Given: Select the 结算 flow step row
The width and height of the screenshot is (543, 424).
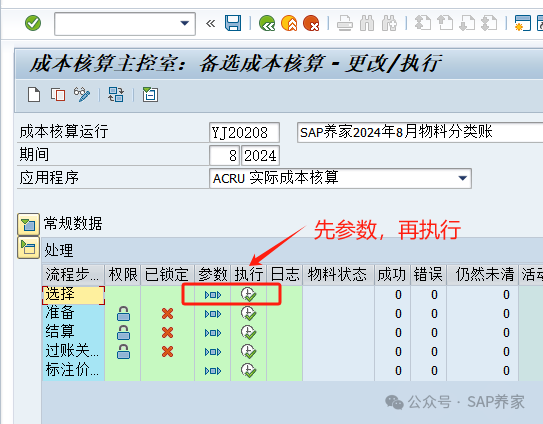Looking at the screenshot, I should pos(73,333).
